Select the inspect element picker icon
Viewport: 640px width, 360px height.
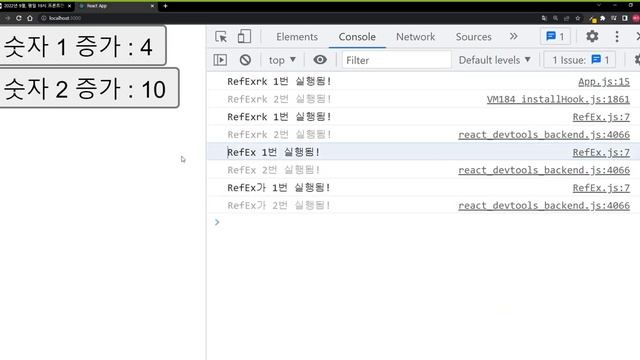[x=221, y=37]
